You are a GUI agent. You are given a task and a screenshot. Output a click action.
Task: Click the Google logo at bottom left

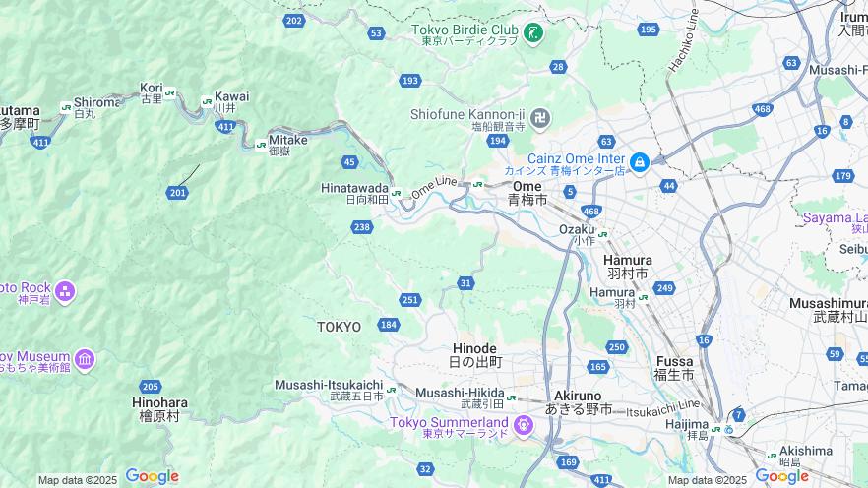point(153,476)
